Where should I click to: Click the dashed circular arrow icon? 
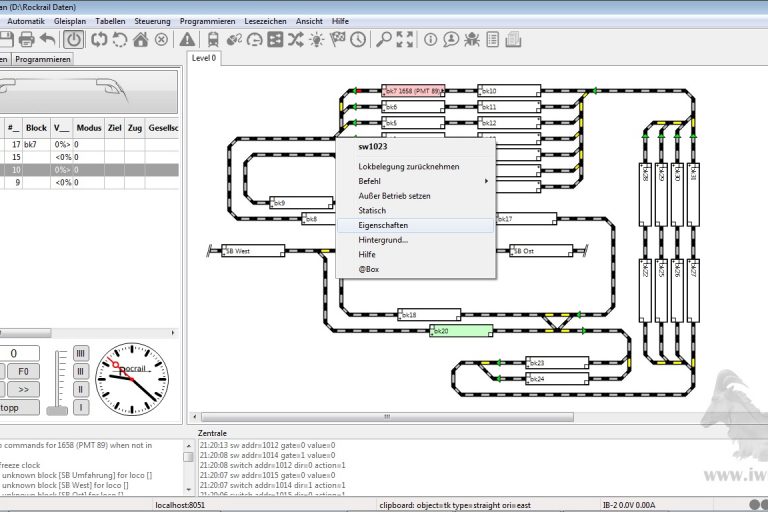120,40
